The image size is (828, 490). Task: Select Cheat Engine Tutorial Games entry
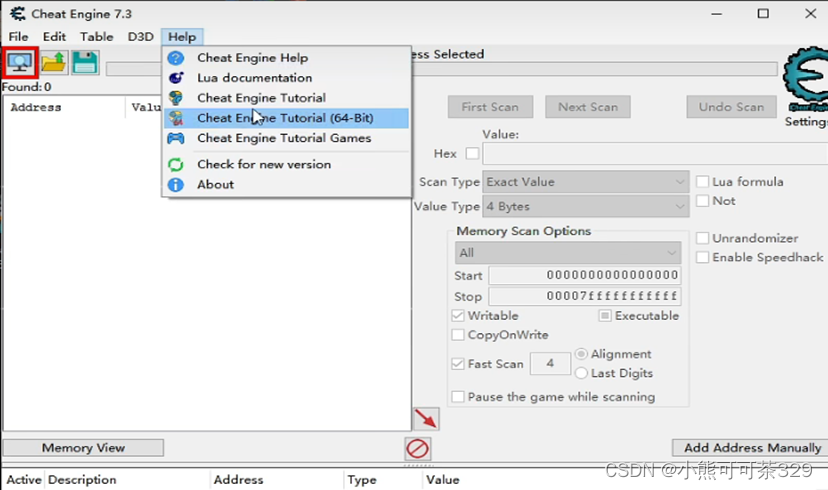[286, 138]
